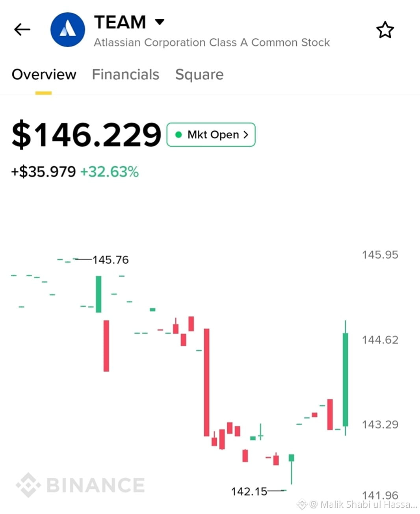
Task: Select the Overview tab
Action: (44, 74)
